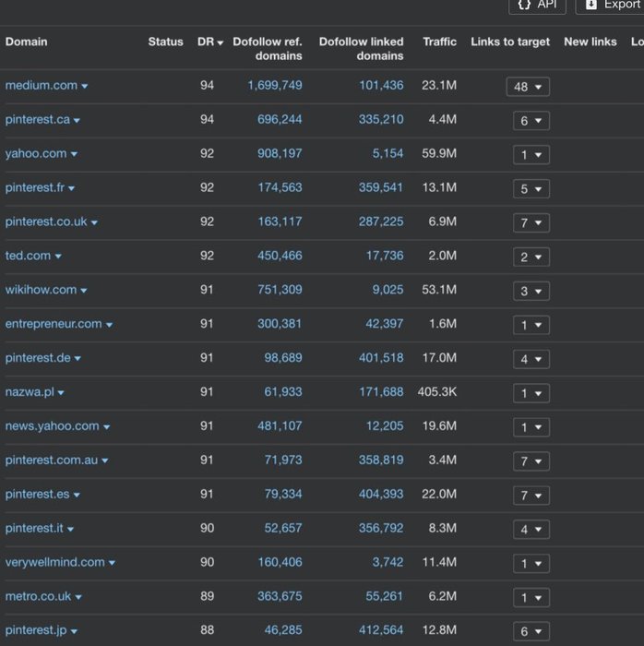Screen dimensions: 644x646
Task: Open caret menu beside nazwa.pl
Action: click(x=61, y=393)
